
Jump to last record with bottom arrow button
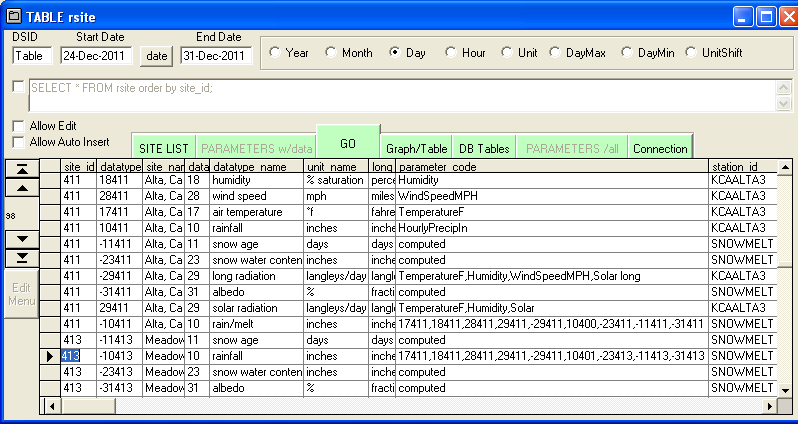pyautogui.click(x=21, y=258)
